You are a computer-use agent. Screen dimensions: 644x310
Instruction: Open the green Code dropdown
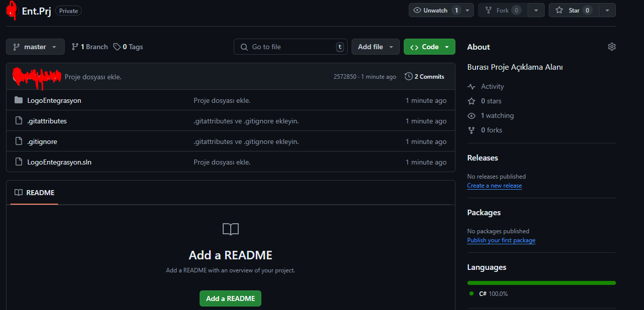pos(429,47)
